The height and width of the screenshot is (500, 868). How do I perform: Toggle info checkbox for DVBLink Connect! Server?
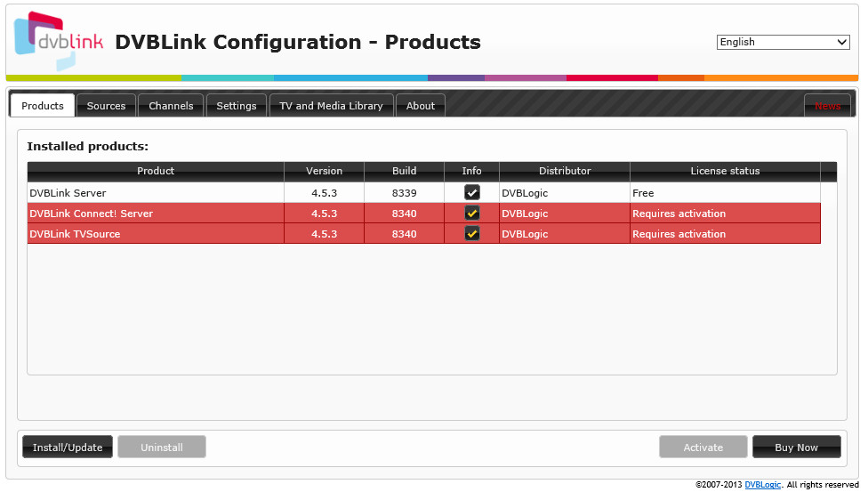[471, 214]
